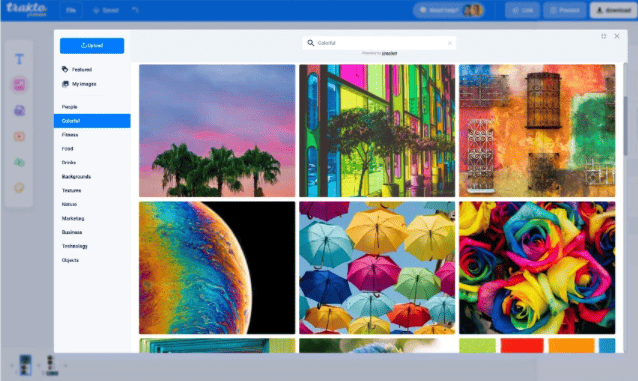Select the rainbow roses photo

[537, 268]
